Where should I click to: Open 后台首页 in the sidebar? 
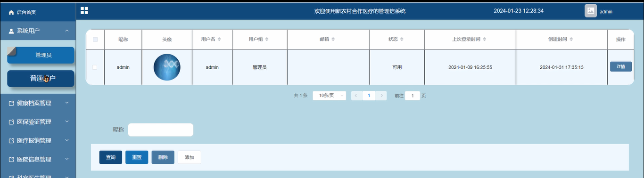point(38,12)
